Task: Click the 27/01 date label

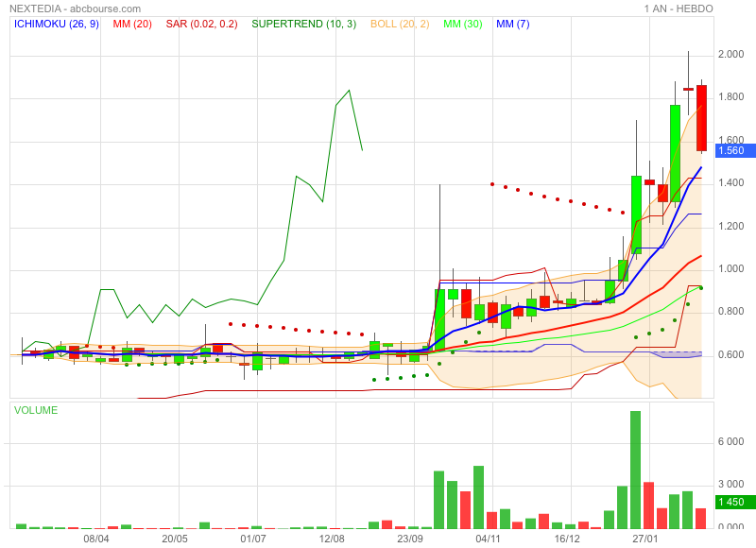Action: 645,539
